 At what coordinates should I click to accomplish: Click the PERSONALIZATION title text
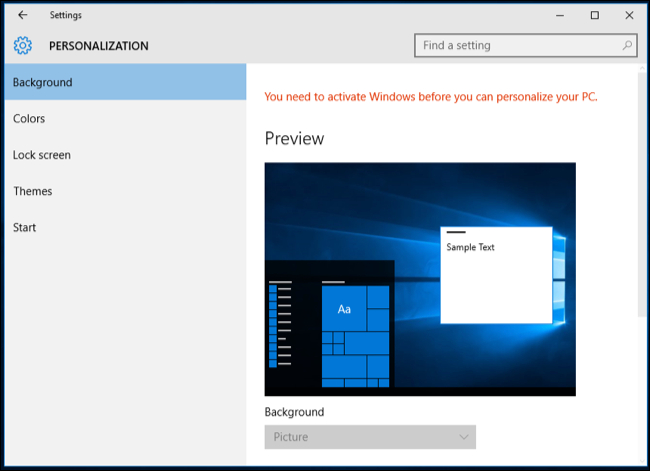99,46
